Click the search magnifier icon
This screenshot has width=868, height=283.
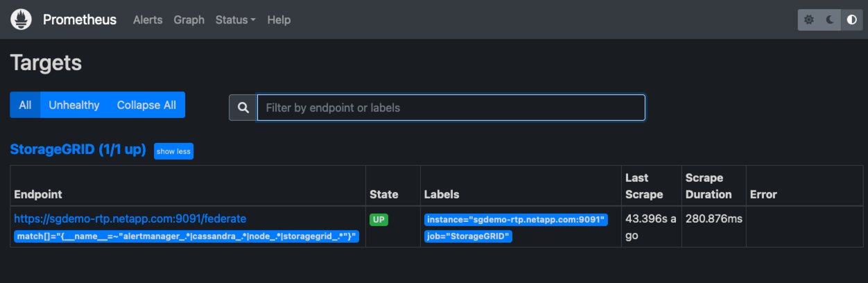pos(243,108)
